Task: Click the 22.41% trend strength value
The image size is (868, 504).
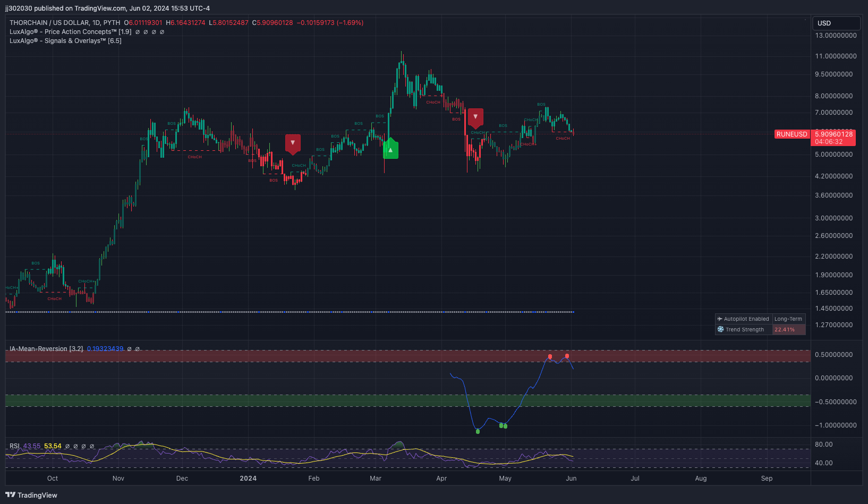Action: (x=785, y=330)
